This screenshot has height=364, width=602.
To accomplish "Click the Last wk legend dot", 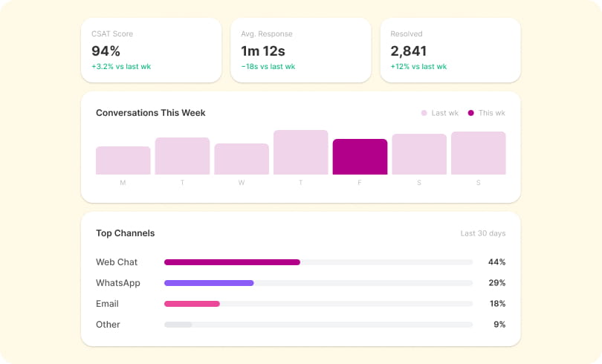I will [x=424, y=113].
